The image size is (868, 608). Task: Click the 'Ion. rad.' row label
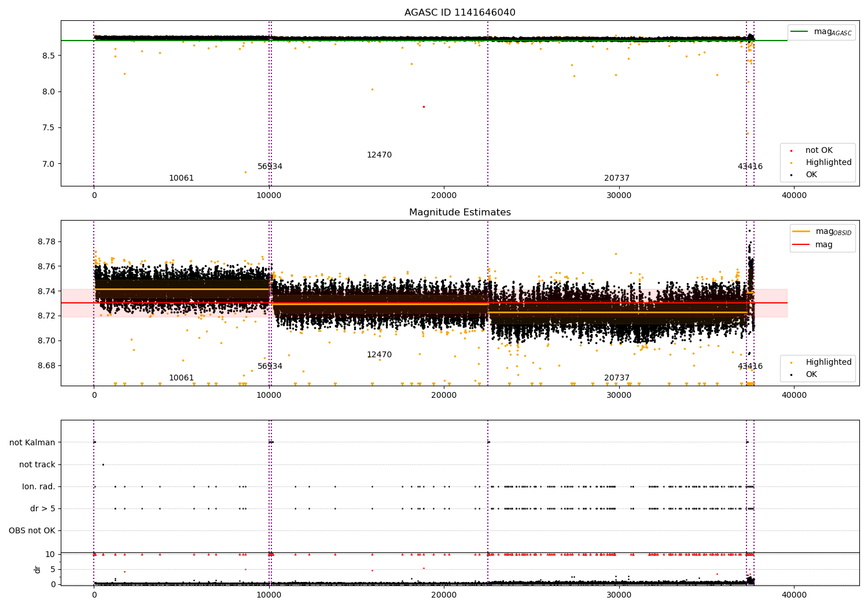(x=39, y=487)
